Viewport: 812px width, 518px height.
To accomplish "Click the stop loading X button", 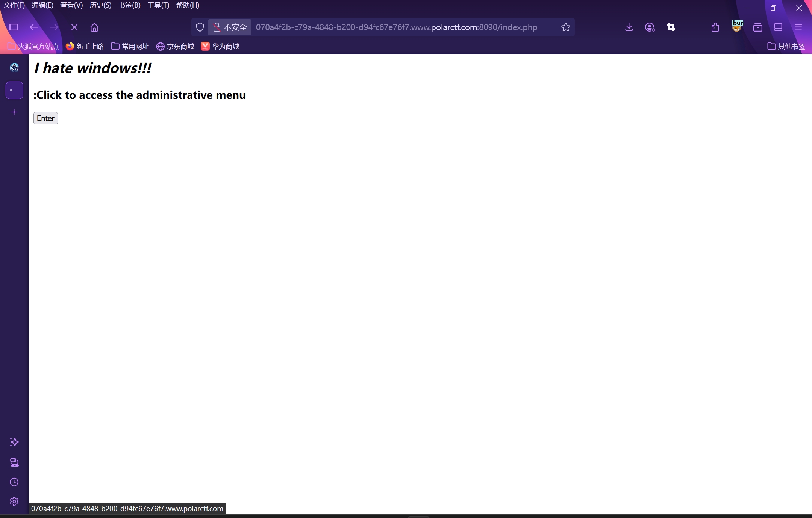I will coord(74,27).
